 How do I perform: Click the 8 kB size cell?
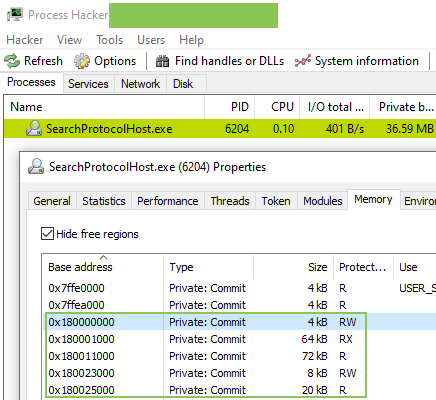click(x=317, y=373)
